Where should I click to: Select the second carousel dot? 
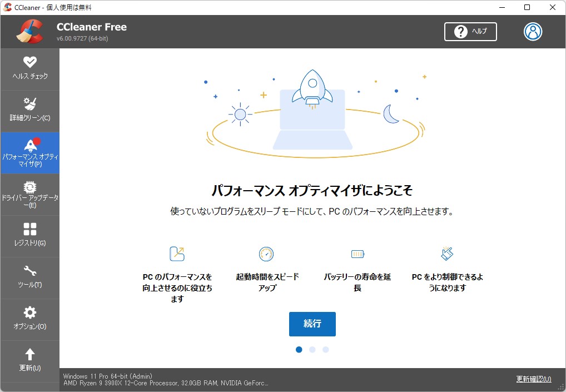pos(312,349)
